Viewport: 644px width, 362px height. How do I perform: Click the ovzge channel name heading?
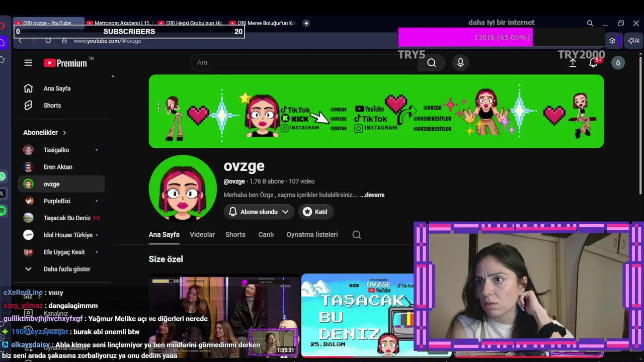244,166
